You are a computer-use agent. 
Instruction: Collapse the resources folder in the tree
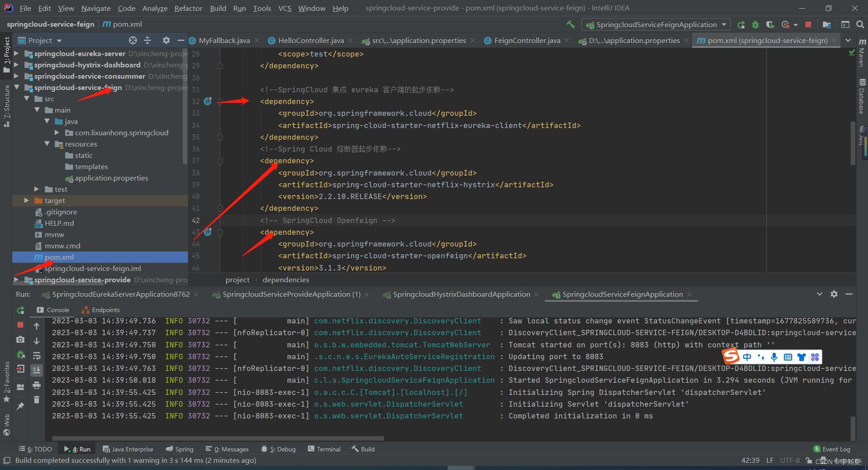coord(47,144)
